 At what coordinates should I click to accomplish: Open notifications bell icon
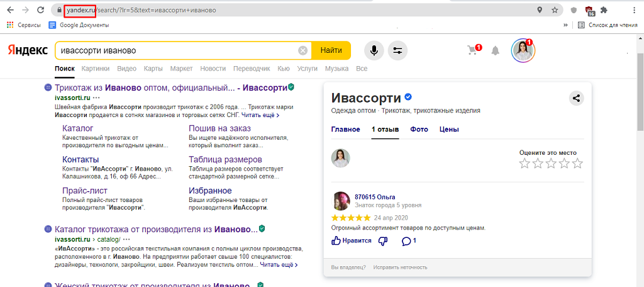coord(496,50)
